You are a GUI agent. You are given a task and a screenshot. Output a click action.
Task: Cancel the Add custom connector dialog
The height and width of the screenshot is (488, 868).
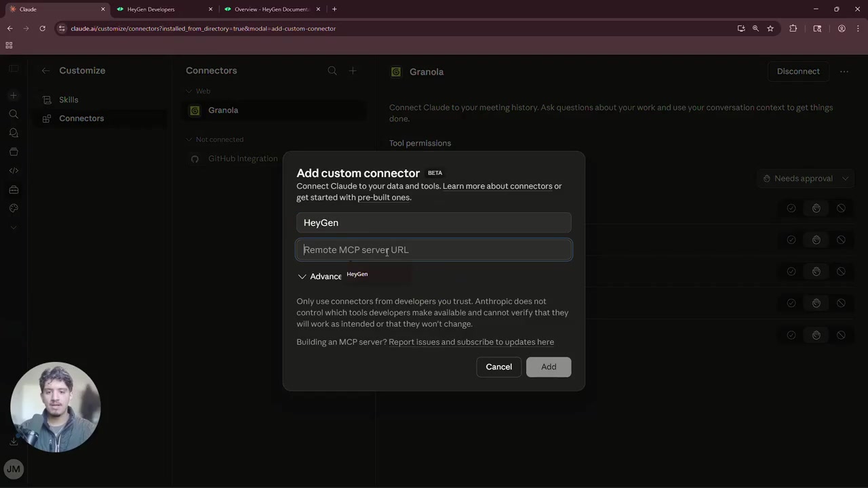(498, 367)
